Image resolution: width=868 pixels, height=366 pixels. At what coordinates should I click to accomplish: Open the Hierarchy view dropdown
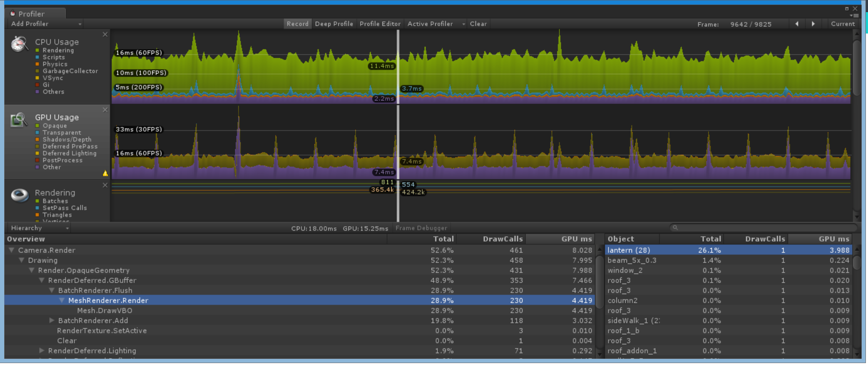[39, 228]
